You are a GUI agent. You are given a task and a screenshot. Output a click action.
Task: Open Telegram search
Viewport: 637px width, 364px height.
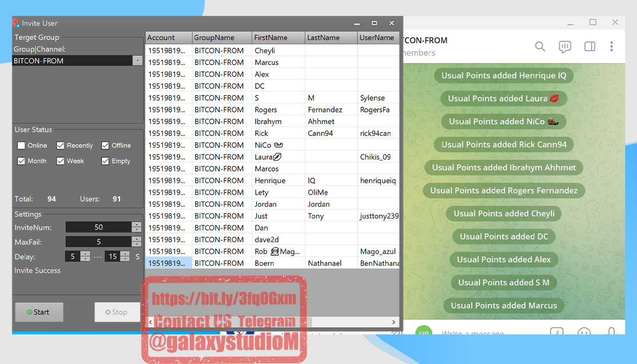point(540,46)
